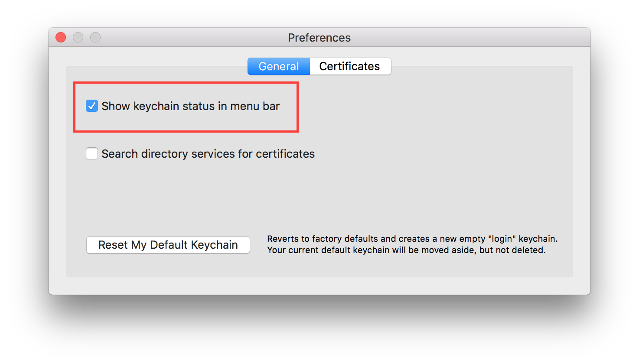
Task: Click 'Reverts to factory defaults' description text
Action: (412, 239)
